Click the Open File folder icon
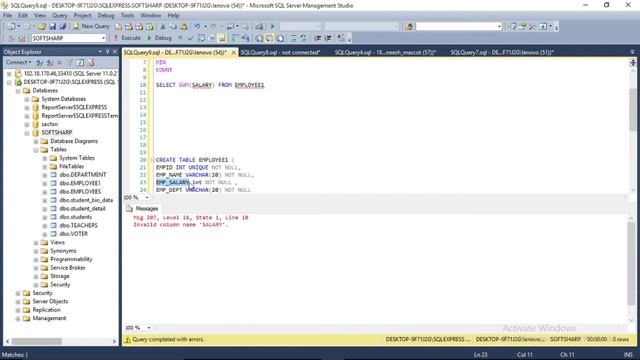 pos(42,26)
